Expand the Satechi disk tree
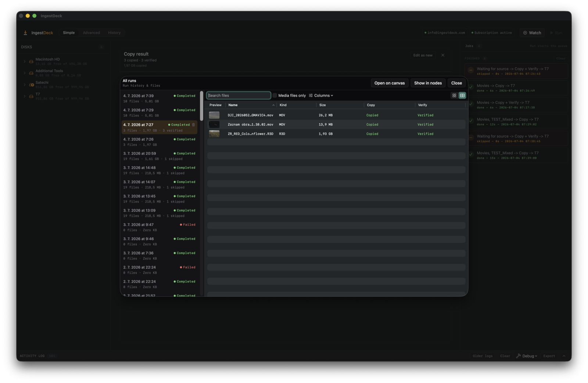Viewport: 588px width, 383px height. pos(25,85)
